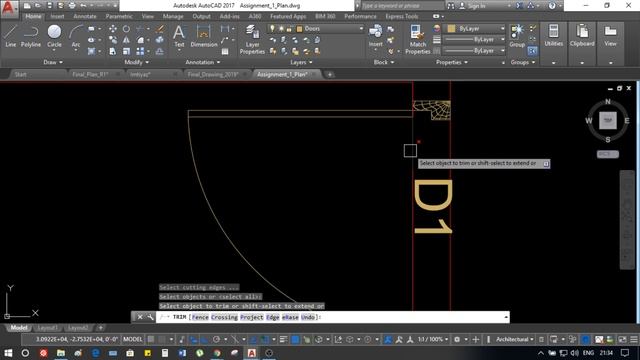Screen dimensions: 640x360
Task: Click the Rotate tool in Modify panel
Action: tap(126, 29)
